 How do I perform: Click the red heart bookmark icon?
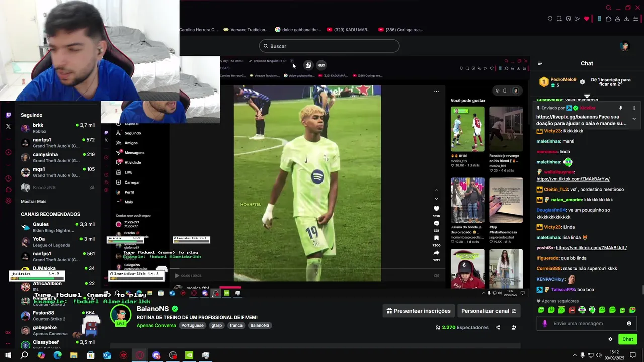(586, 19)
